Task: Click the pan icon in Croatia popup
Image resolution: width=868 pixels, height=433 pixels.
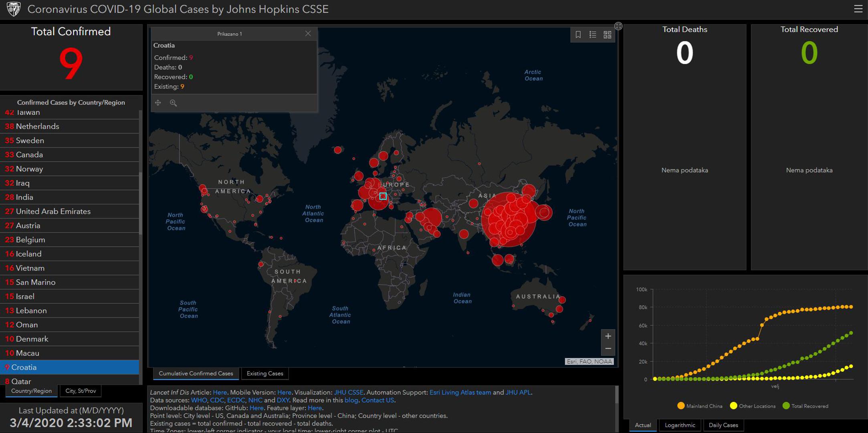Action: pyautogui.click(x=158, y=103)
